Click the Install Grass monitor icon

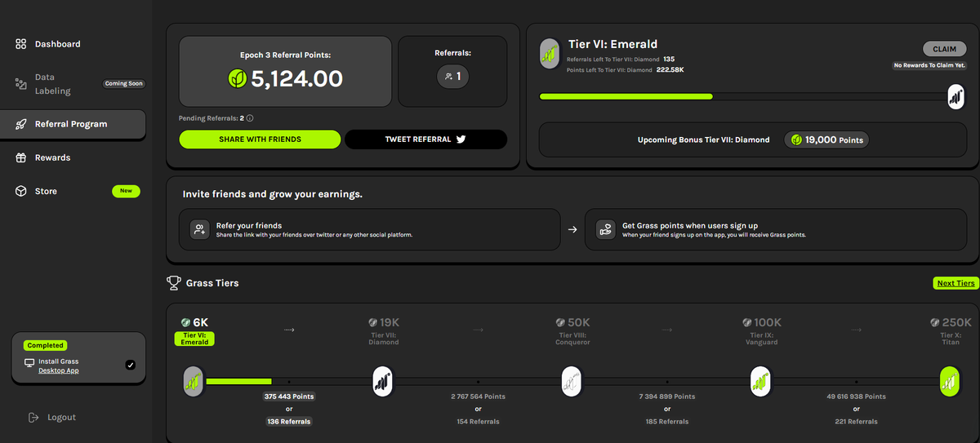(x=29, y=362)
